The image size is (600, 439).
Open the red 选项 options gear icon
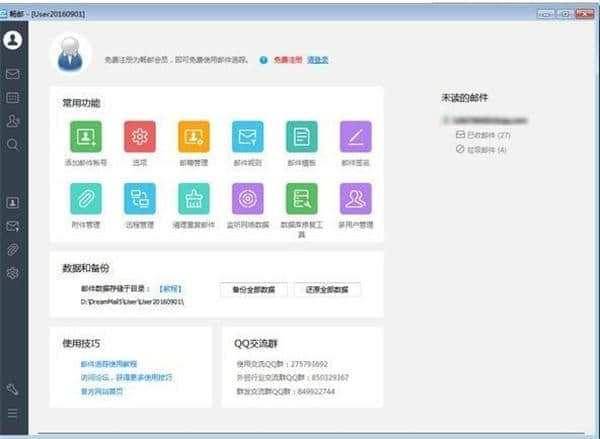coord(140,137)
